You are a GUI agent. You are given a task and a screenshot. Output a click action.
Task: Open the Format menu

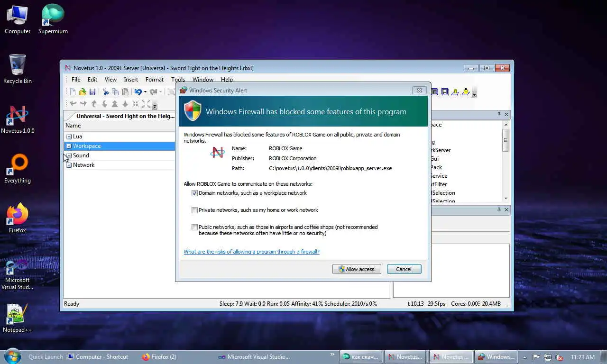[155, 80]
